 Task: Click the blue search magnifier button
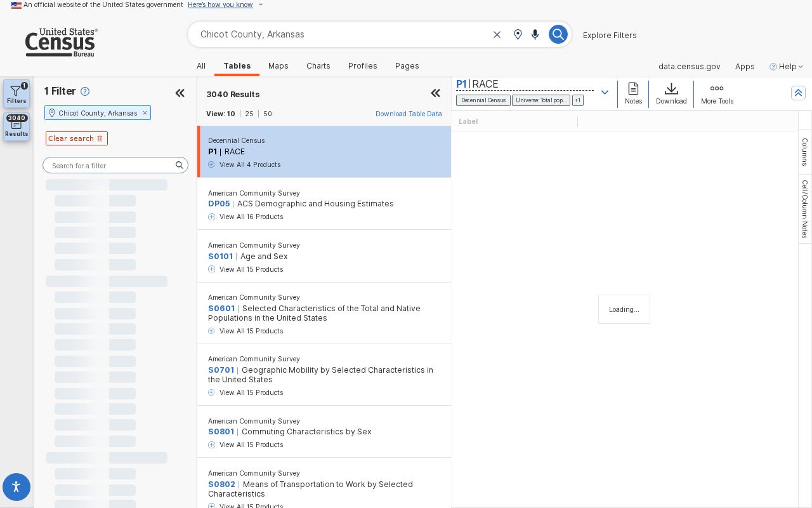point(558,34)
